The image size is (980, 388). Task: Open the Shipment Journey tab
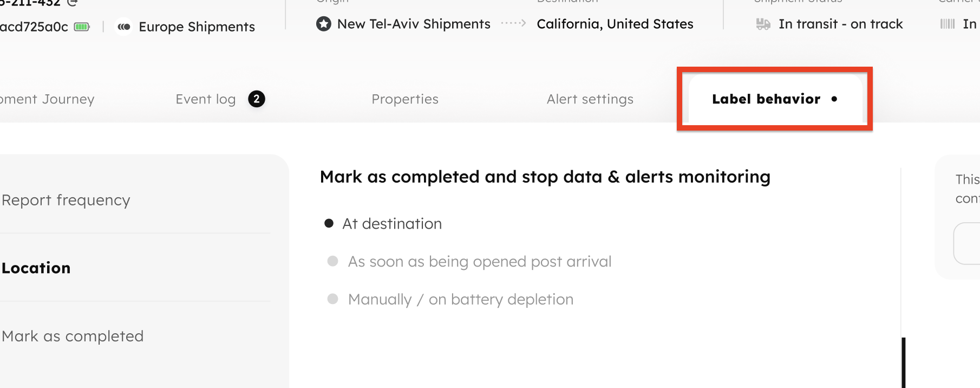pyautogui.click(x=47, y=99)
